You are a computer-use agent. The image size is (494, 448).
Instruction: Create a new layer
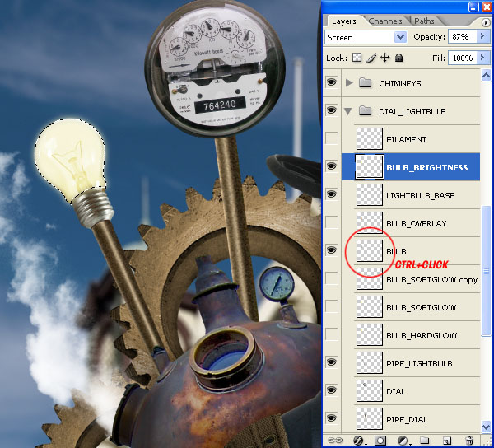447,441
